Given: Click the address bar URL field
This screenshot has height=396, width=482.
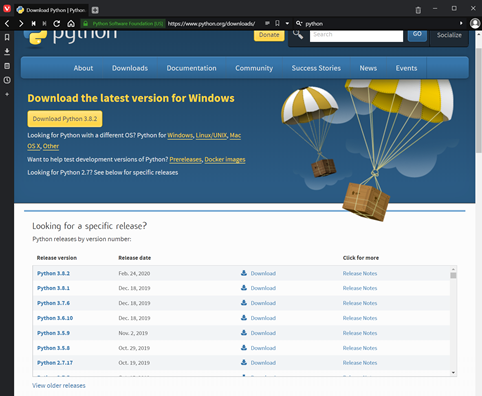Looking at the screenshot, I should [211, 24].
